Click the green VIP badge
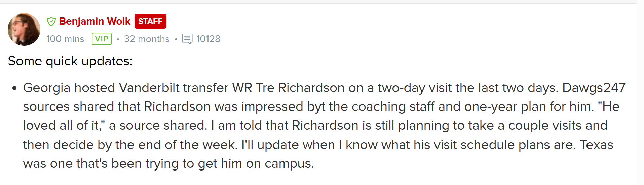Screen dimensions: 644x185 [102, 39]
